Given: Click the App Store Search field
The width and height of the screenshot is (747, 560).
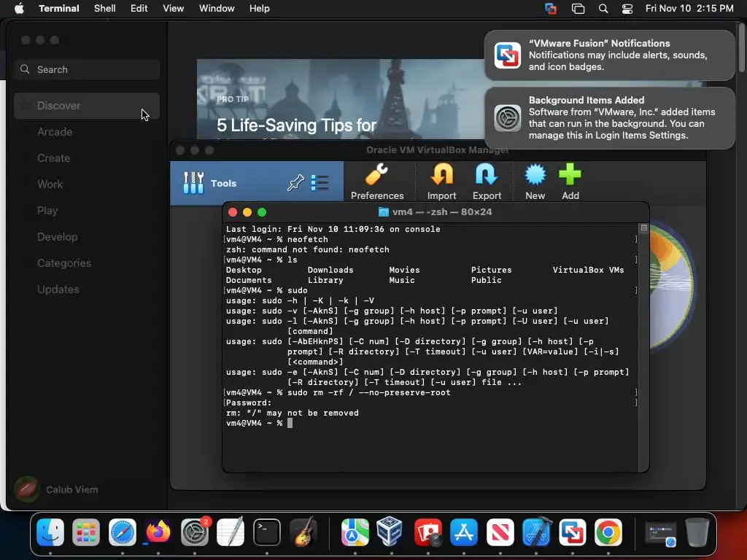Looking at the screenshot, I should point(87,69).
